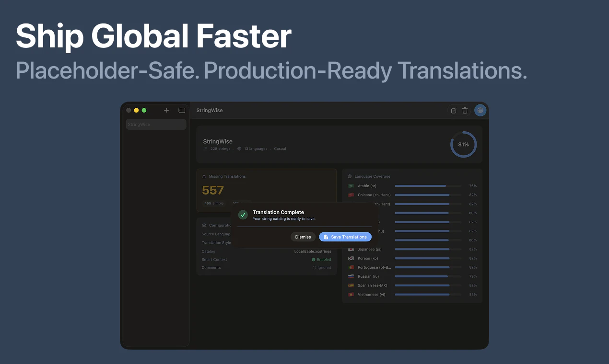Click the Save Translations document icon

[326, 237]
